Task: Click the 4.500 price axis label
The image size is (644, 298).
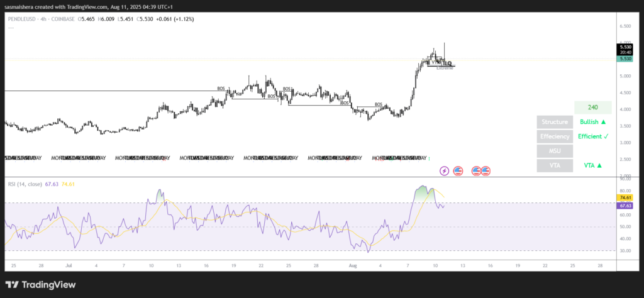Action: [x=625, y=93]
